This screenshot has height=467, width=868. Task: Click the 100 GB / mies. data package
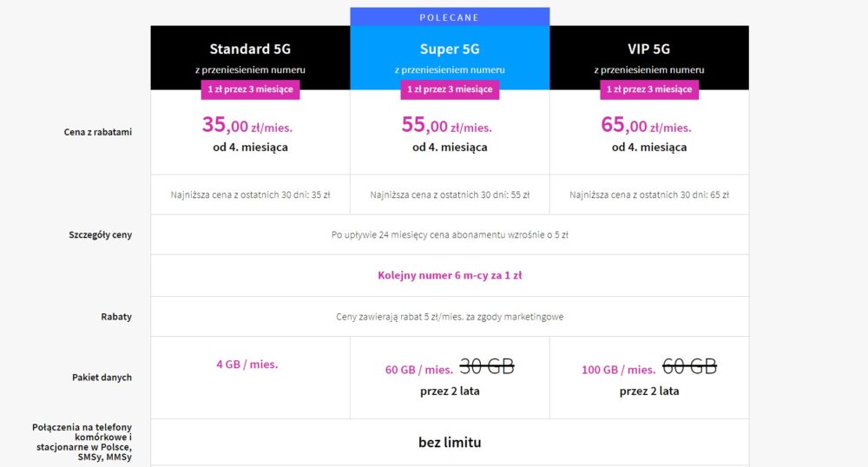[x=618, y=370]
